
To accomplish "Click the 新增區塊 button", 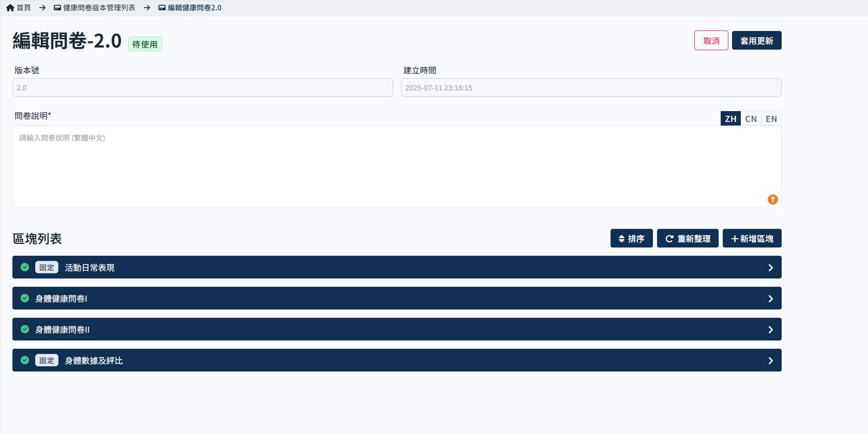I will (x=752, y=238).
